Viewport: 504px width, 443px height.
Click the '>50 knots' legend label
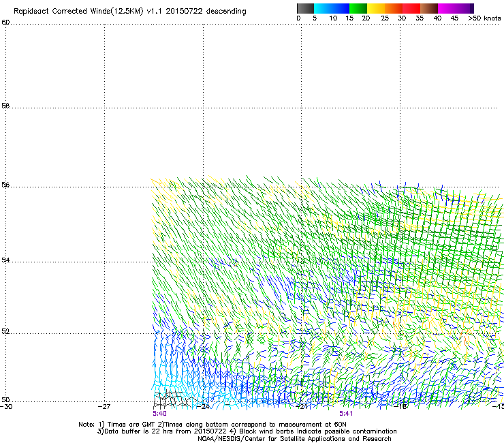484,18
